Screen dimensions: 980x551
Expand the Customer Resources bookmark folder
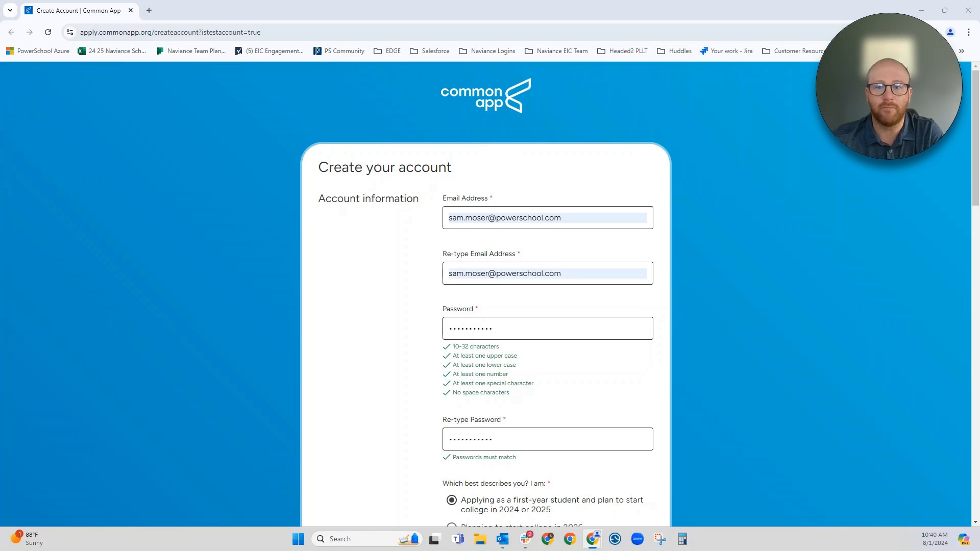tap(793, 51)
